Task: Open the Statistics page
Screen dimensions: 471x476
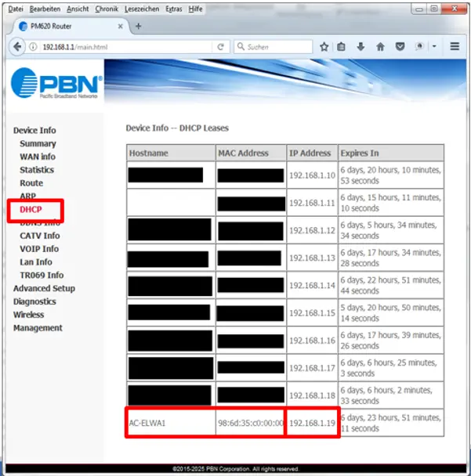Action: coord(37,170)
